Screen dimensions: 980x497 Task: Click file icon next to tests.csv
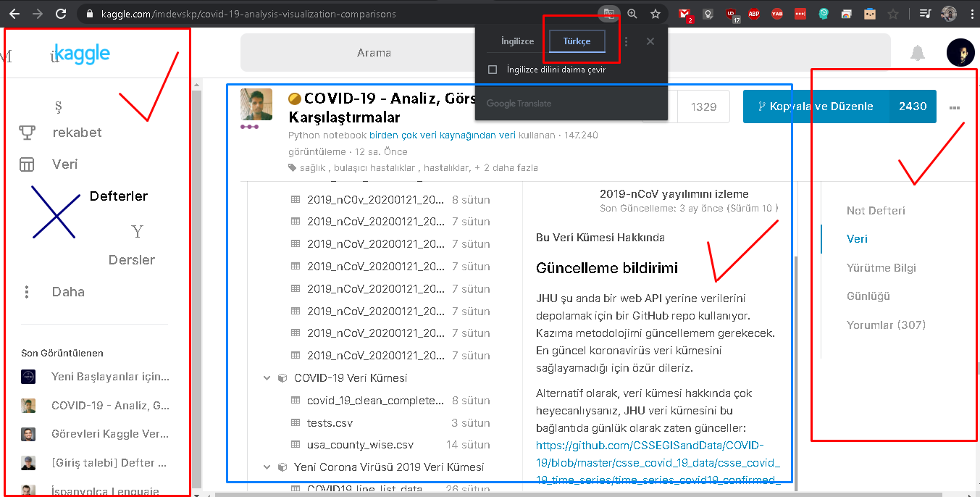296,423
